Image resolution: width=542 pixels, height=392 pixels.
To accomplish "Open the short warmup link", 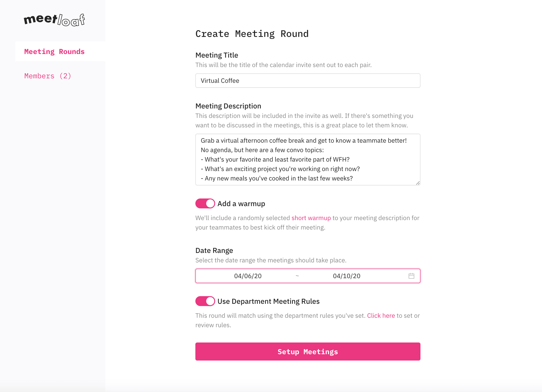I will coord(311,218).
